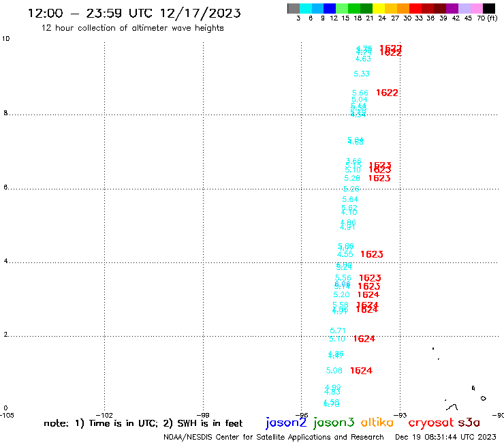Viewport: 504px width, 443px height.
Task: Click the s3a satellite legend label
Action: [x=469, y=423]
